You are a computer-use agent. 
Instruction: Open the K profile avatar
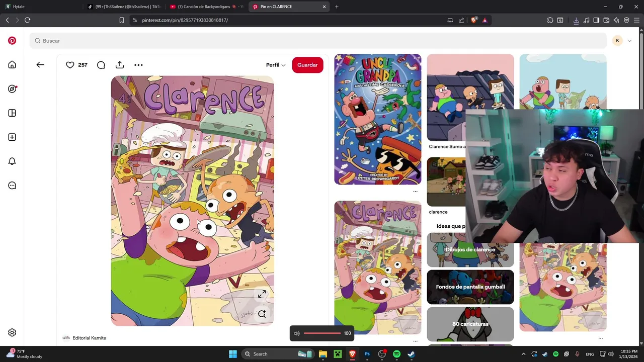tap(617, 41)
